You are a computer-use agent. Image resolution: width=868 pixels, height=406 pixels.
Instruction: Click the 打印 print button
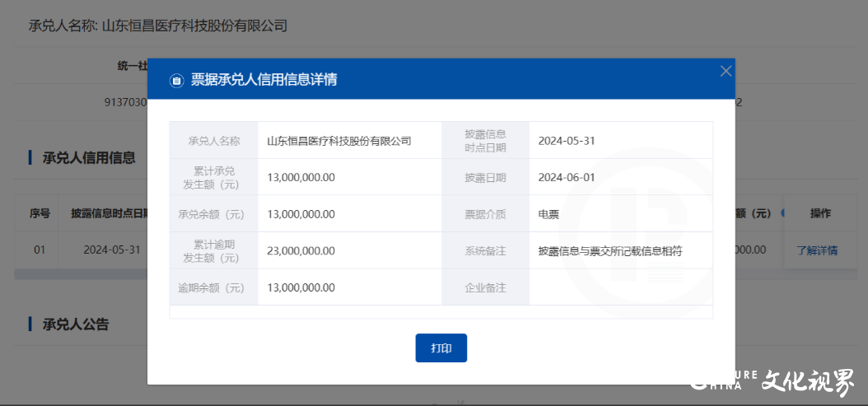click(441, 348)
